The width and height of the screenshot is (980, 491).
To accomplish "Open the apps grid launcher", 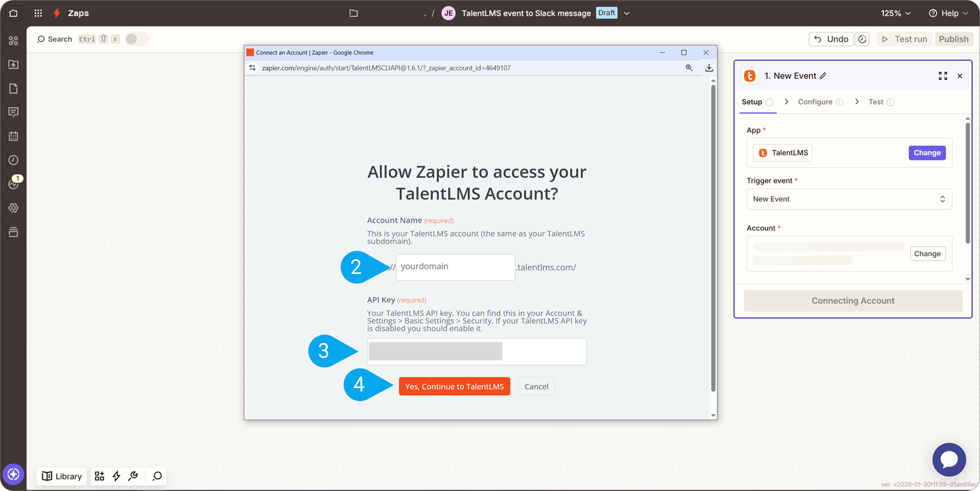I will [x=38, y=13].
